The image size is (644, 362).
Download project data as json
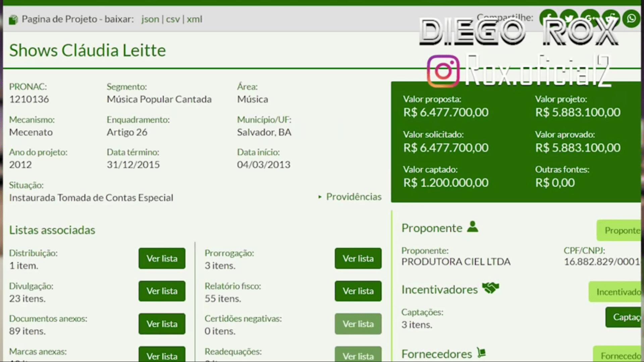click(x=150, y=19)
